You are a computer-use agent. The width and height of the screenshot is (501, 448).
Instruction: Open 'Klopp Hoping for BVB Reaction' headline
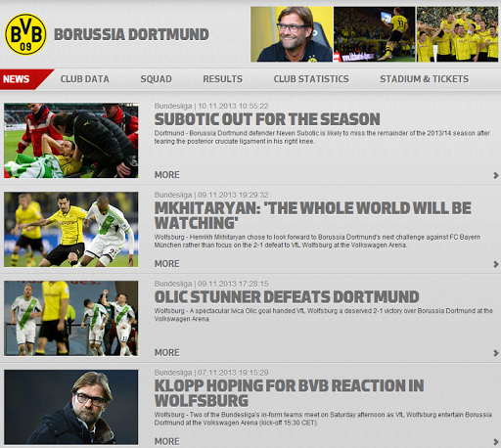pyautogui.click(x=289, y=393)
